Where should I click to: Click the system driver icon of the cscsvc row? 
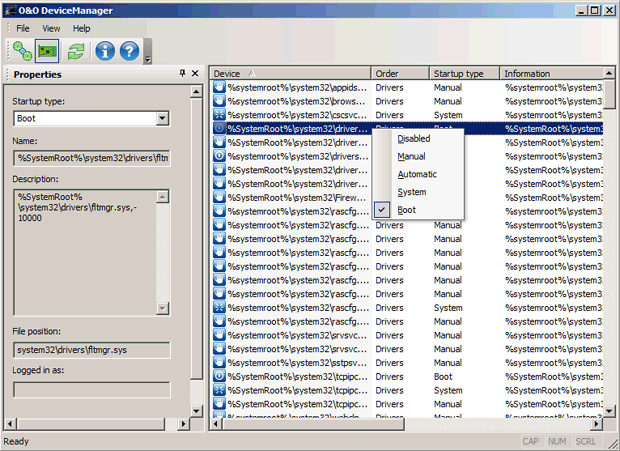(x=219, y=115)
